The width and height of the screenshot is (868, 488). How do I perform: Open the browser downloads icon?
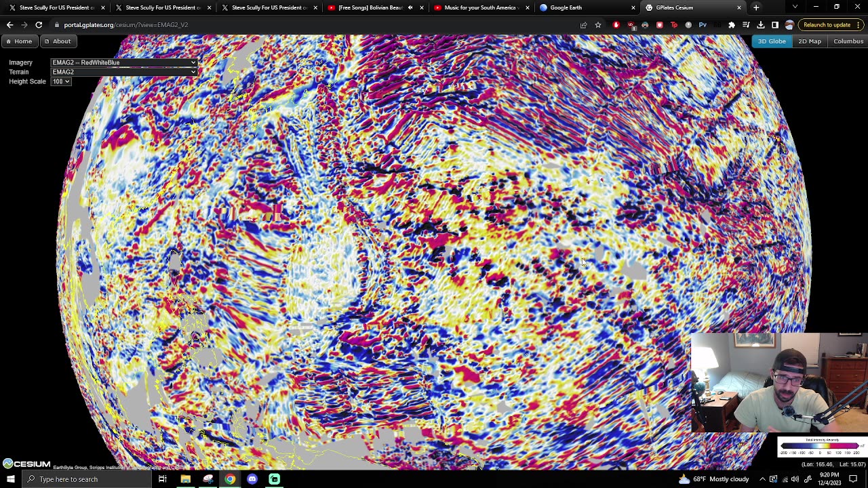point(760,25)
